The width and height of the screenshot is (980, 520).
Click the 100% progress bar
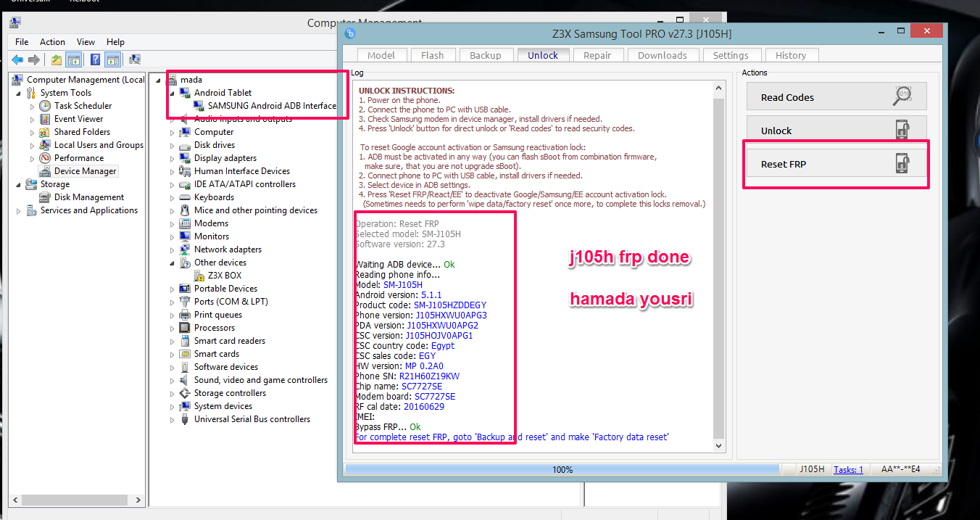pos(562,470)
